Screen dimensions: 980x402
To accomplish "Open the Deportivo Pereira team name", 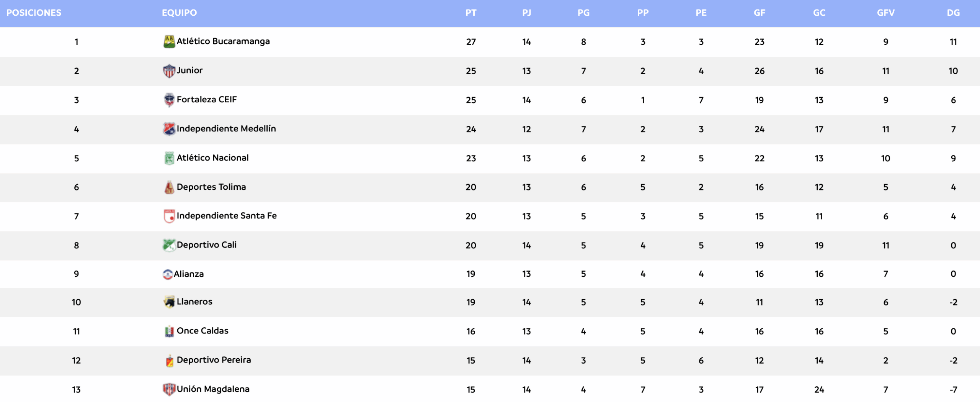I will point(214,360).
